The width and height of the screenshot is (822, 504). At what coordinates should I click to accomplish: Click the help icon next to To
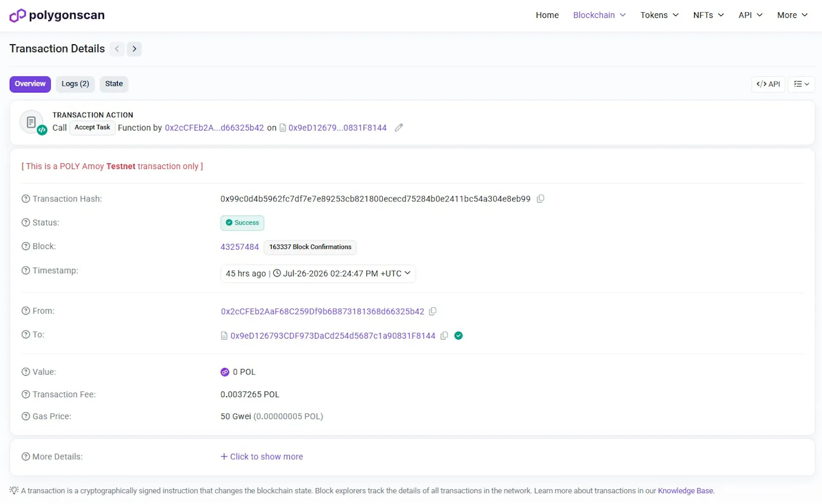[26, 334]
